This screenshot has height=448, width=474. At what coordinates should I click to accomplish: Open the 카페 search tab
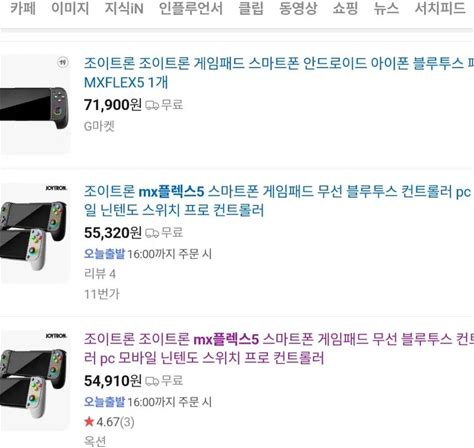pyautogui.click(x=23, y=8)
